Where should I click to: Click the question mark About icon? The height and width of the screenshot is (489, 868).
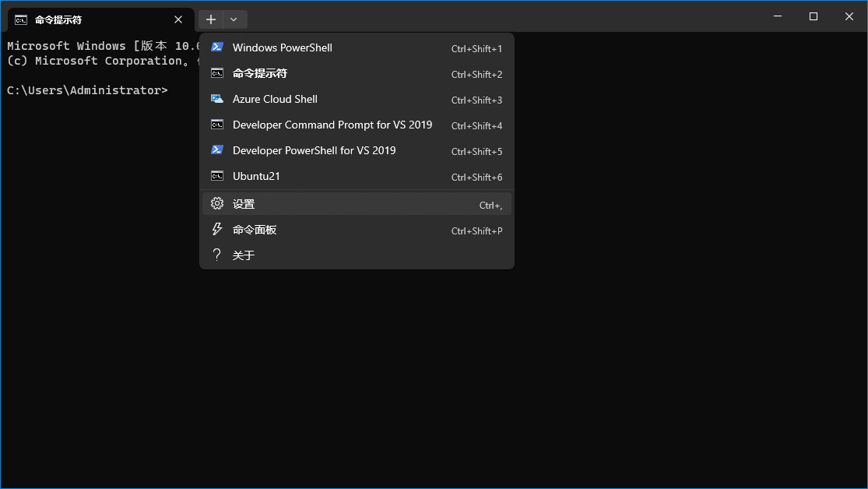click(217, 255)
